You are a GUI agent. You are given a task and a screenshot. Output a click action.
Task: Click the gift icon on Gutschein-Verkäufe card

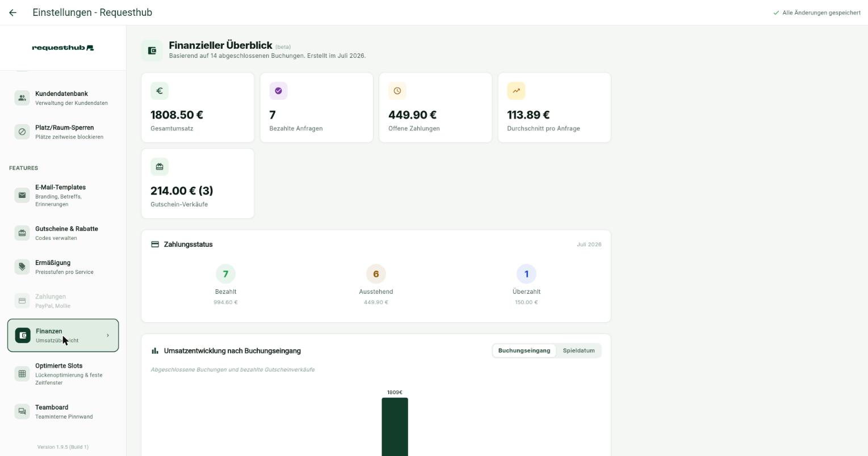tap(160, 167)
